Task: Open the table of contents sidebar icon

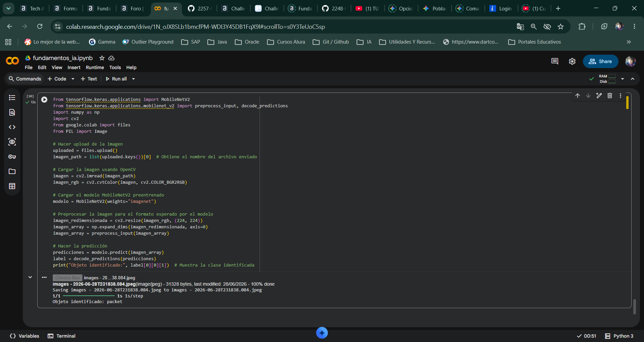Action: click(12, 98)
